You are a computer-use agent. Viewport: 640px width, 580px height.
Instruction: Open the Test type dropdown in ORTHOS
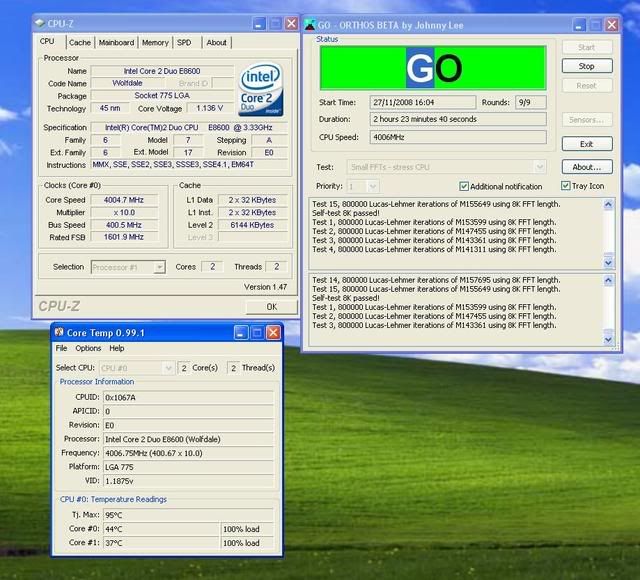coord(540,167)
